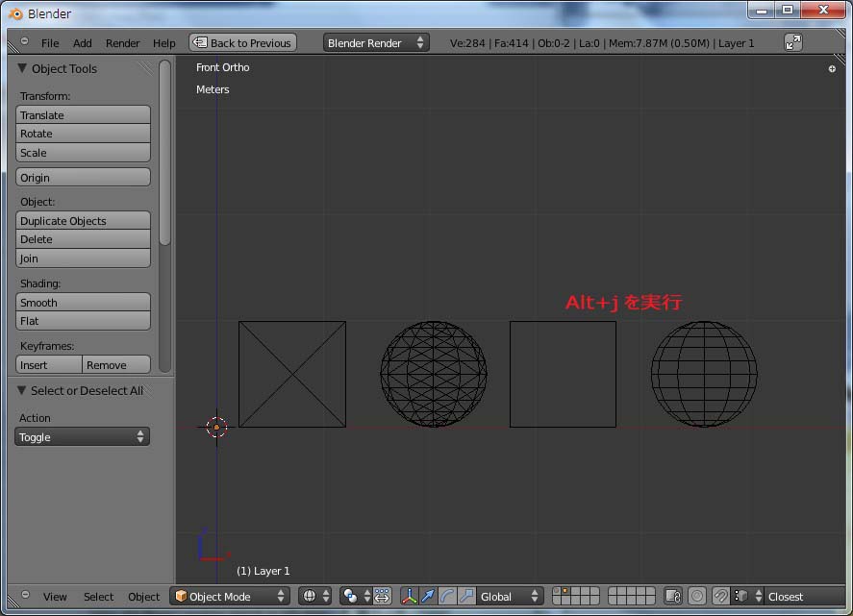Apply Smooth shading
Image resolution: width=853 pixels, height=616 pixels.
click(84, 303)
